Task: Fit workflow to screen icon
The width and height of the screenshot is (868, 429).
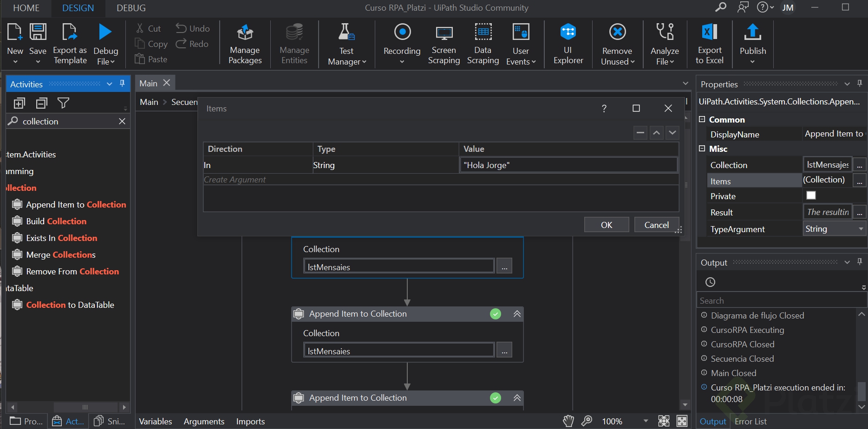Action: (x=664, y=421)
